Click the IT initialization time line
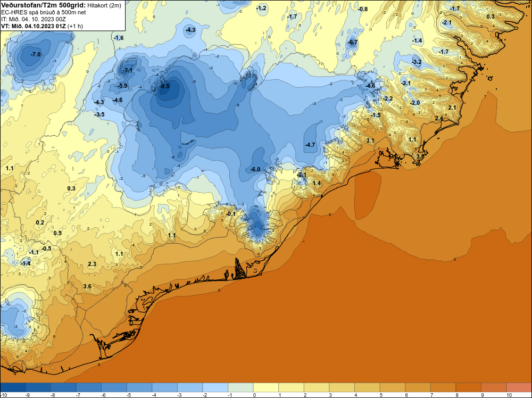The height and width of the screenshot is (398, 532). click(x=34, y=19)
